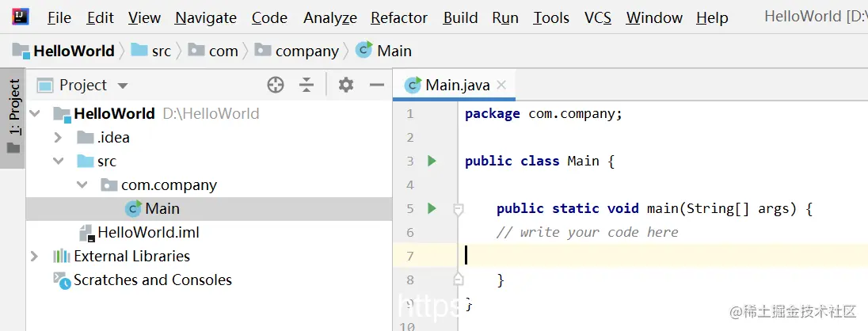Image resolution: width=868 pixels, height=331 pixels.
Task: Open the Tools menu
Action: (551, 17)
